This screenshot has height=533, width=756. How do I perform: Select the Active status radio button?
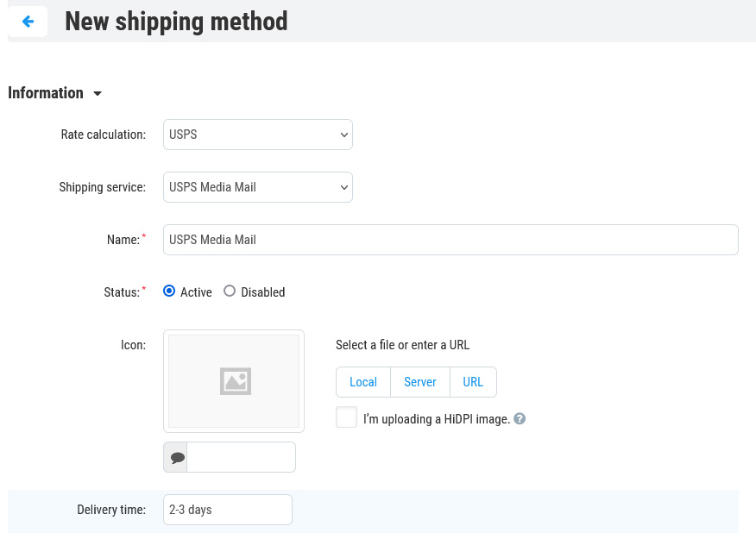tap(169, 292)
